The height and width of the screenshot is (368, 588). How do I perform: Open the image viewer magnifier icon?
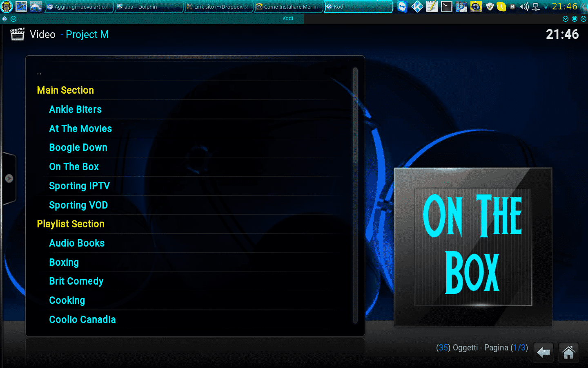461,7
